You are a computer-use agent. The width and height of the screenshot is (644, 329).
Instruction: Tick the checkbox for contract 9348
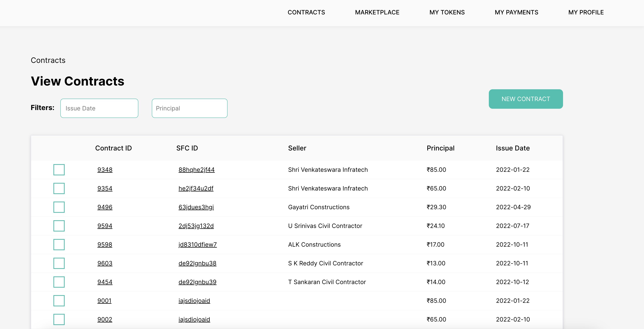click(x=59, y=170)
